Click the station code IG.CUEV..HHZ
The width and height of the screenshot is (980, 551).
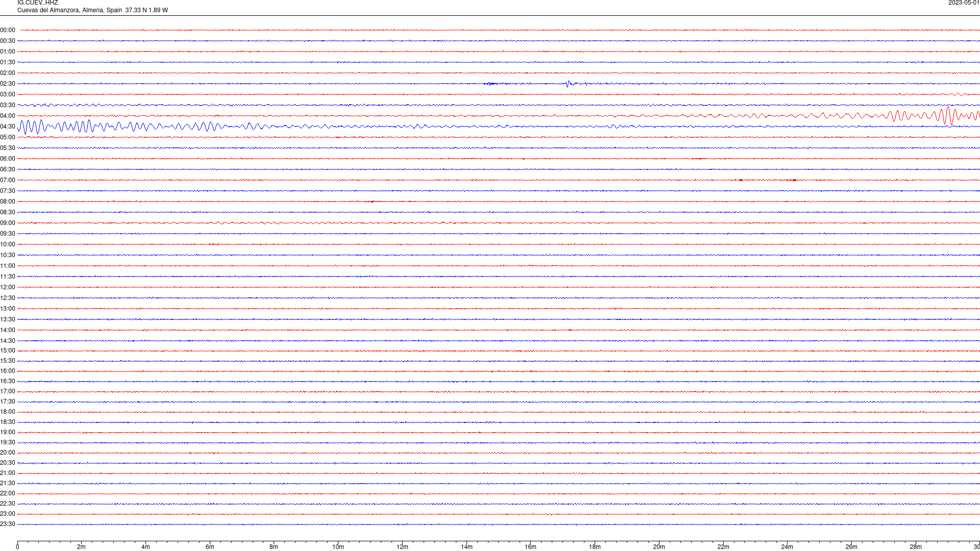pos(37,3)
